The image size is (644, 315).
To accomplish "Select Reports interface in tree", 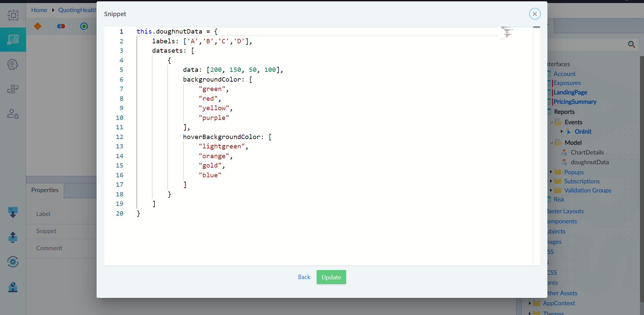I will (564, 112).
